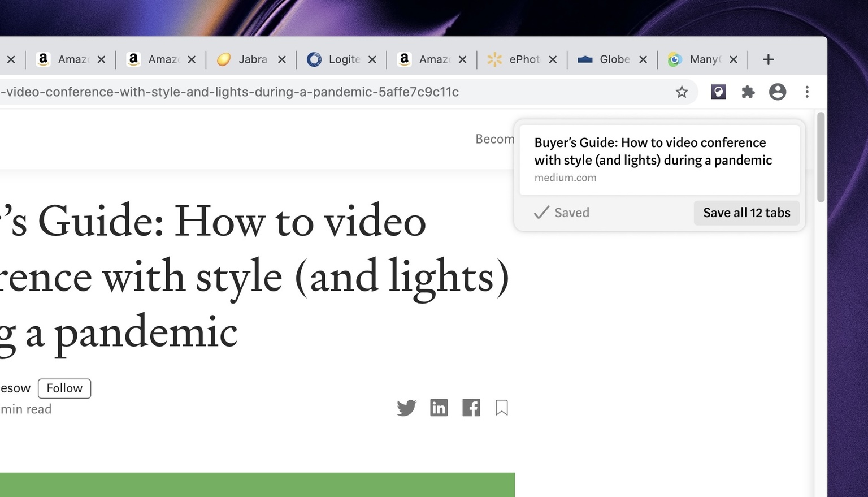Share the article on Facebook

(x=471, y=408)
